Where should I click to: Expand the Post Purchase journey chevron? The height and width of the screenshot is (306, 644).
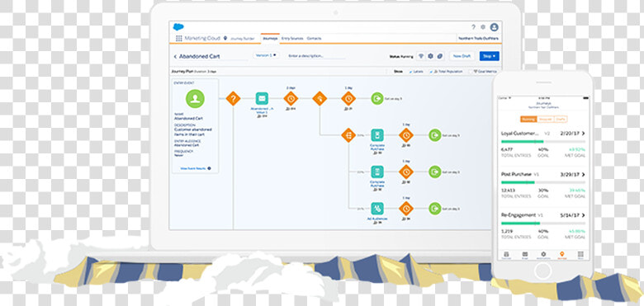tap(583, 174)
